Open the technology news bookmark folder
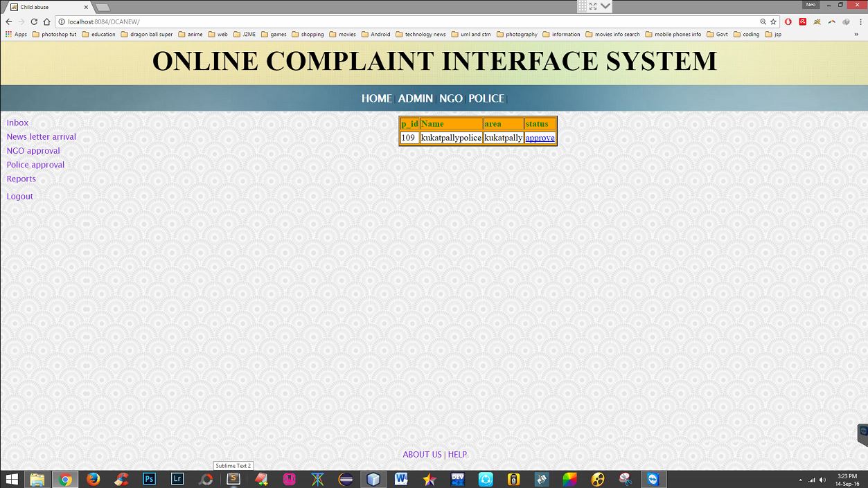The width and height of the screenshot is (868, 488). pyautogui.click(x=420, y=34)
